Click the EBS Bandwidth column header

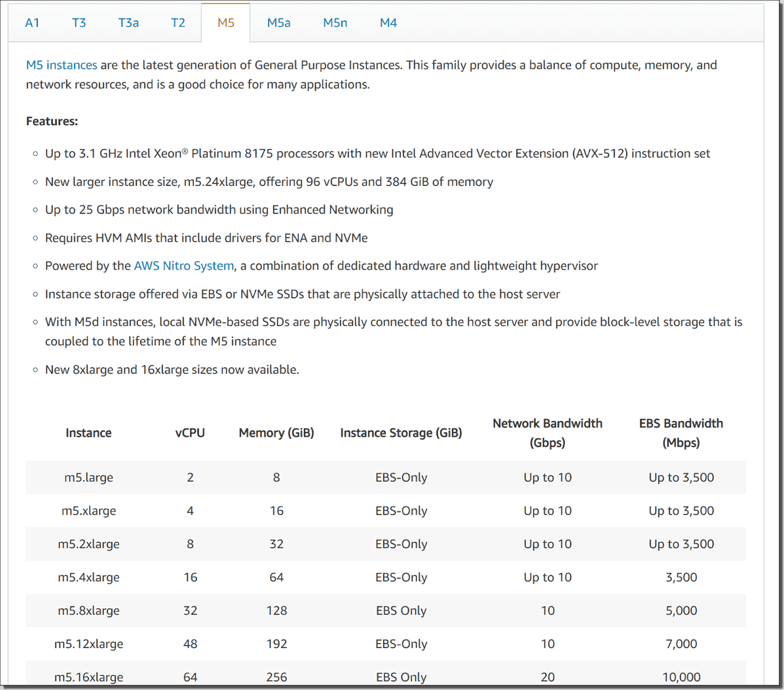[x=681, y=433]
